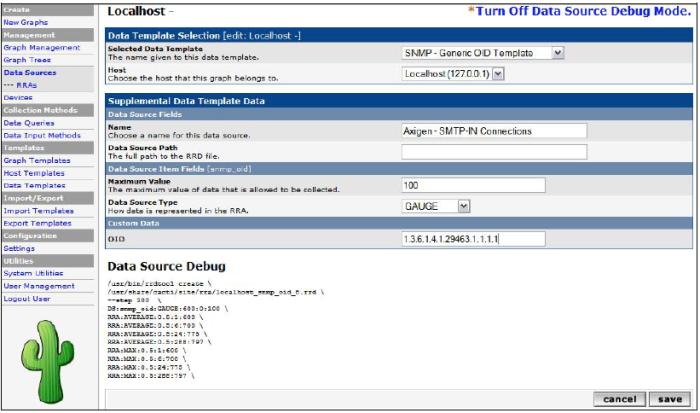Image resolution: width=700 pixels, height=413 pixels.
Task: Open New Graphs in sidebar
Action: [x=25, y=21]
